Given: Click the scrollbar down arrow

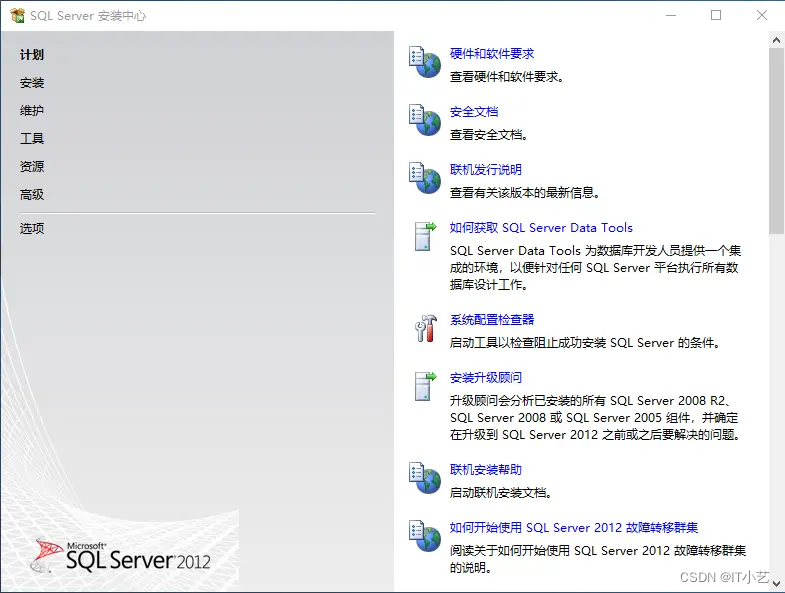Looking at the screenshot, I should click(776, 584).
